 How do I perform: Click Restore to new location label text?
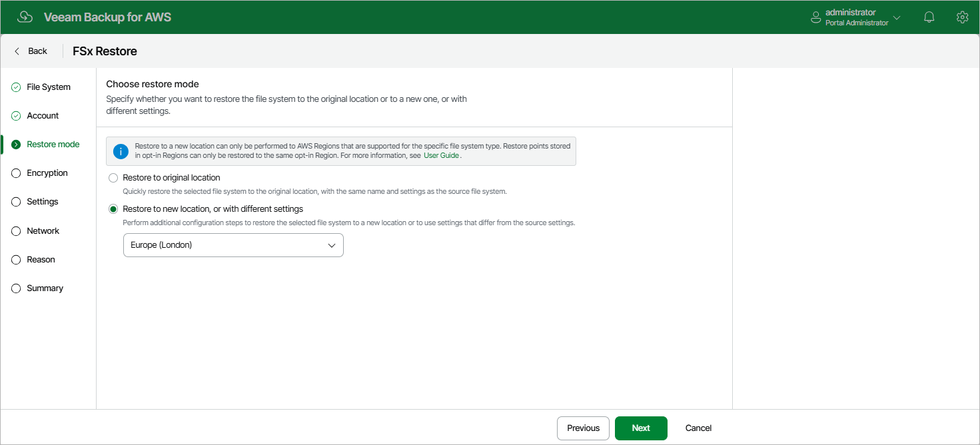tap(213, 209)
